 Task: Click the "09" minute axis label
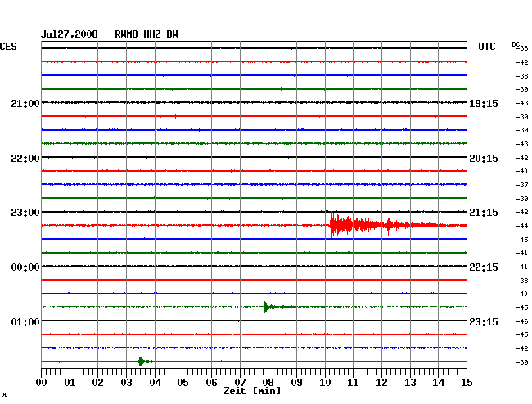pos(296,383)
